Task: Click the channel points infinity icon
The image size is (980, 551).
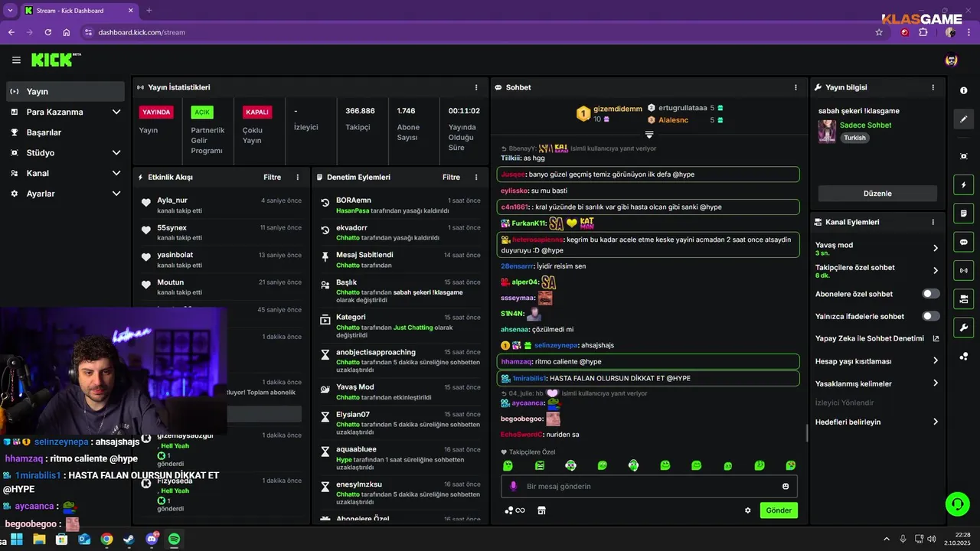Action: click(x=514, y=510)
